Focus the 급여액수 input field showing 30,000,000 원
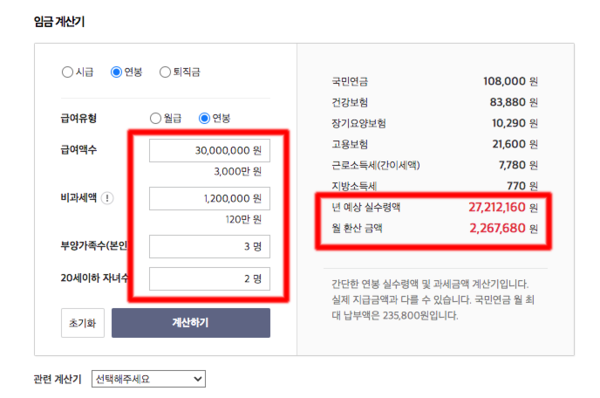Image resolution: width=600 pixels, height=398 pixels. [x=210, y=150]
